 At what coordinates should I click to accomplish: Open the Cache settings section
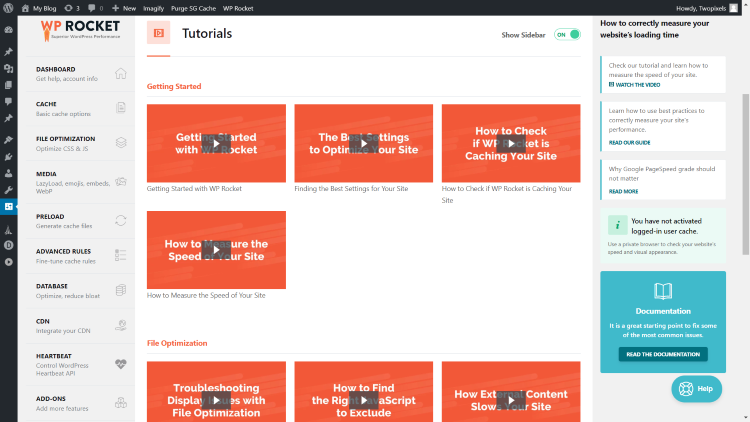pyautogui.click(x=80, y=109)
